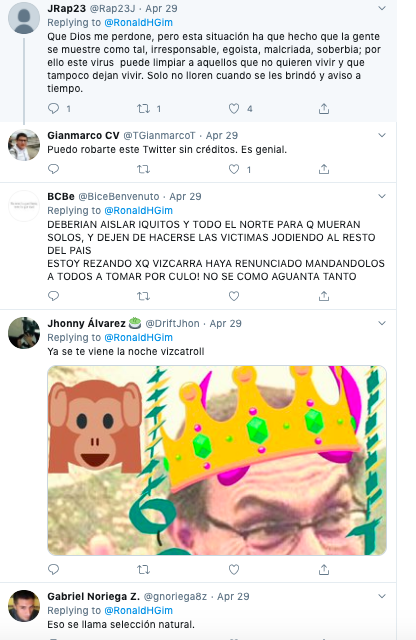The width and height of the screenshot is (416, 640).
Task: Like JRap23's tweet
Action: [x=234, y=108]
